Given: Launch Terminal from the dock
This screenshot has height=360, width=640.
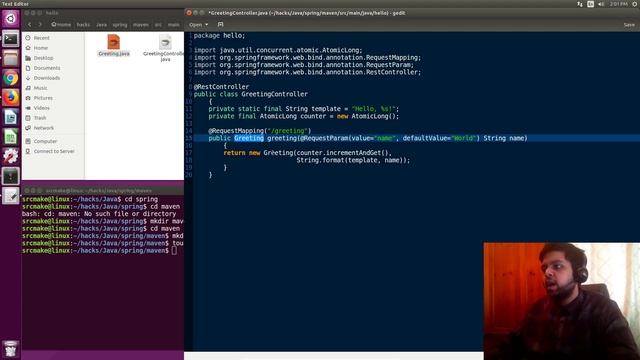Looking at the screenshot, I should [x=11, y=39].
